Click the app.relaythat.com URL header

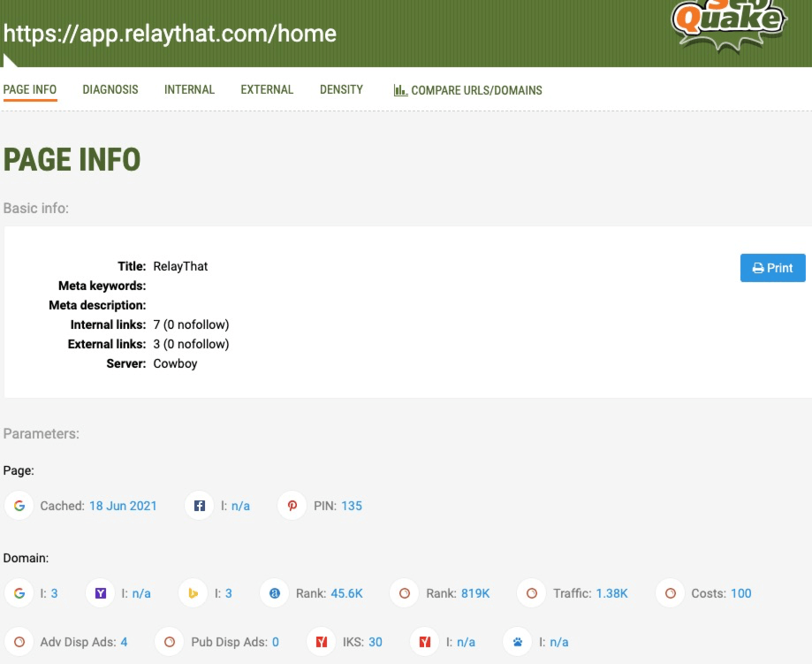point(168,34)
